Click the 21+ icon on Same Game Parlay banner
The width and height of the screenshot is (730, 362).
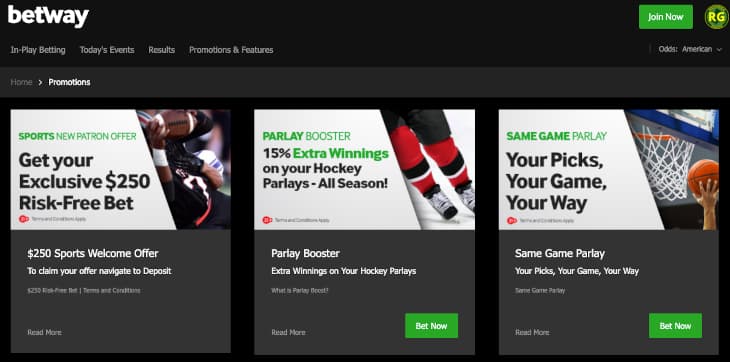[512, 220]
